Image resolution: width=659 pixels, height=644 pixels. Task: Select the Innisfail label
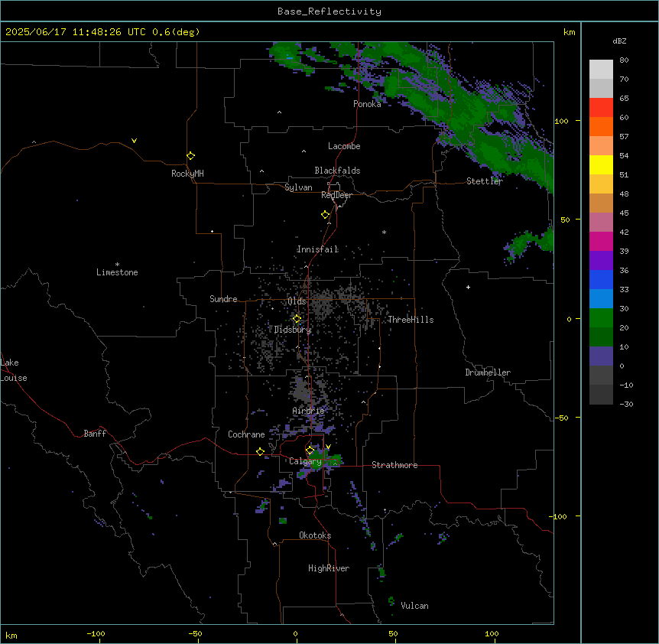point(318,249)
